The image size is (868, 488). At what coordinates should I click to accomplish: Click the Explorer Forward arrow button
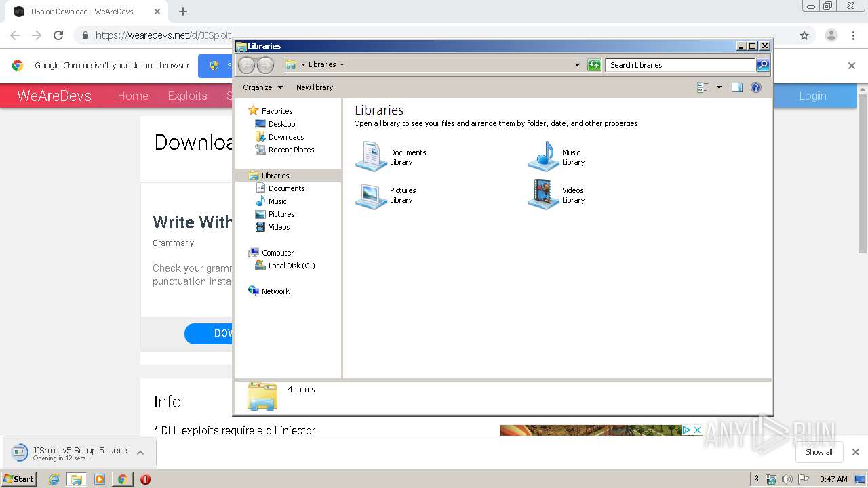(266, 65)
